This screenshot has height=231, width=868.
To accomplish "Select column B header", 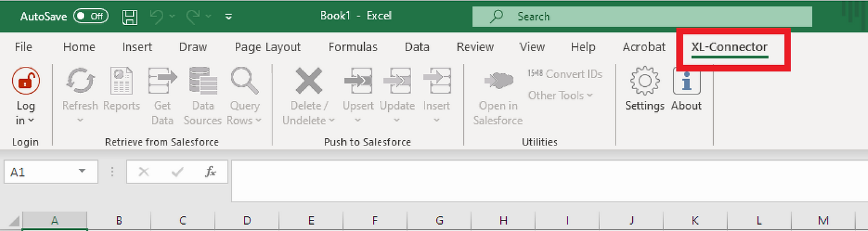I will 119,221.
